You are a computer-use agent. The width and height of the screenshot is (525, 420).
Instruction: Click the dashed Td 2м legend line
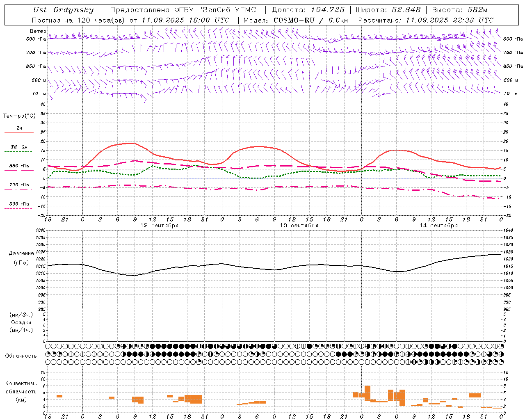coord(19,151)
